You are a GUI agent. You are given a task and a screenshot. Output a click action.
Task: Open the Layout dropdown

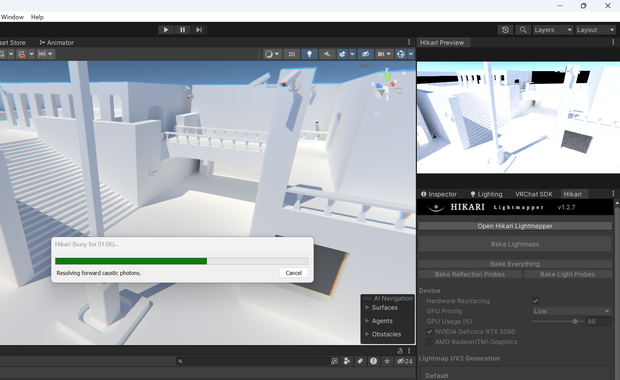pyautogui.click(x=595, y=30)
